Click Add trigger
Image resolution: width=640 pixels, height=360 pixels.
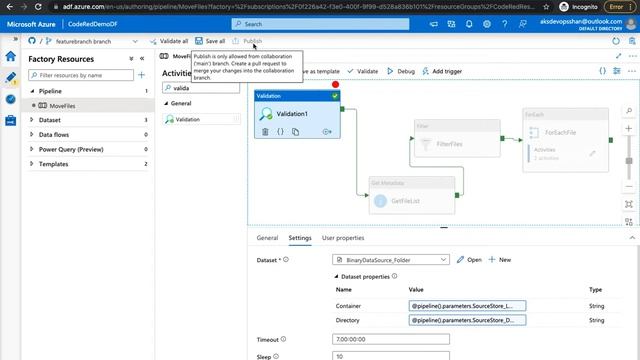[442, 71]
